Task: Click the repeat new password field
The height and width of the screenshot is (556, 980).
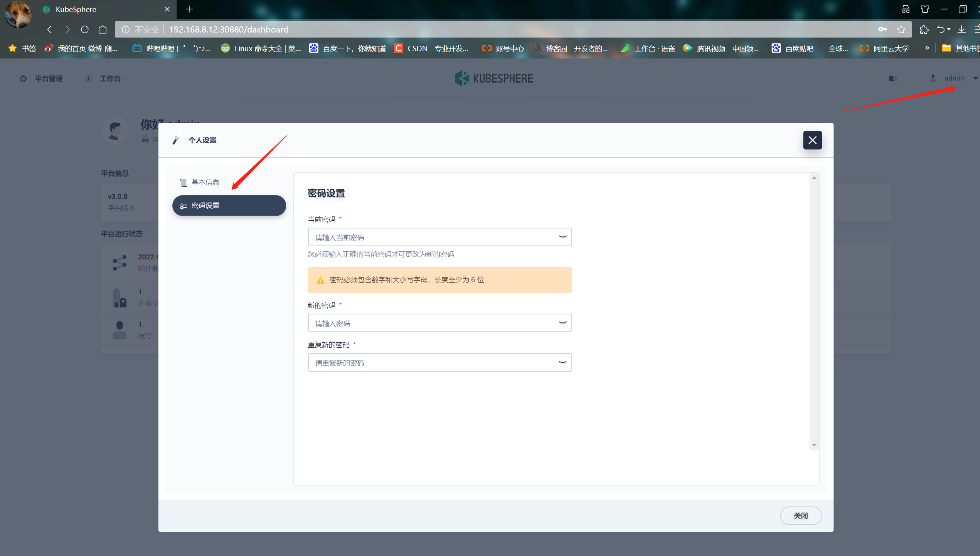Action: pyautogui.click(x=440, y=362)
